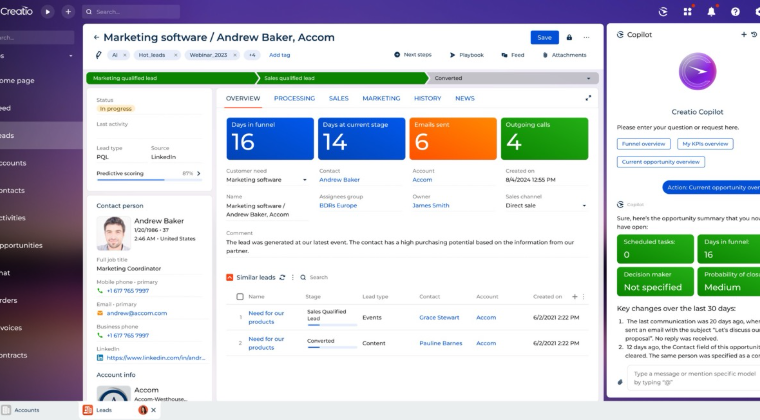Select the Sales qualified lead stage
760x420 pixels.
[341, 78]
